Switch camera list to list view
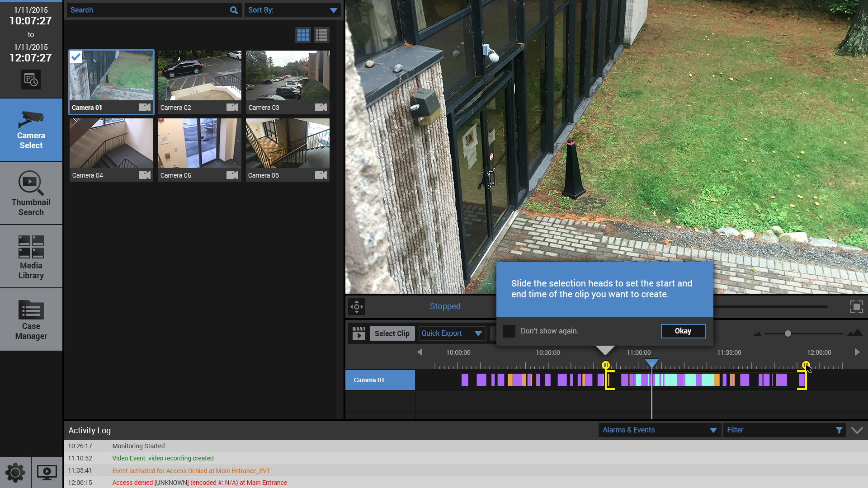The width and height of the screenshot is (868, 488). tap(322, 35)
